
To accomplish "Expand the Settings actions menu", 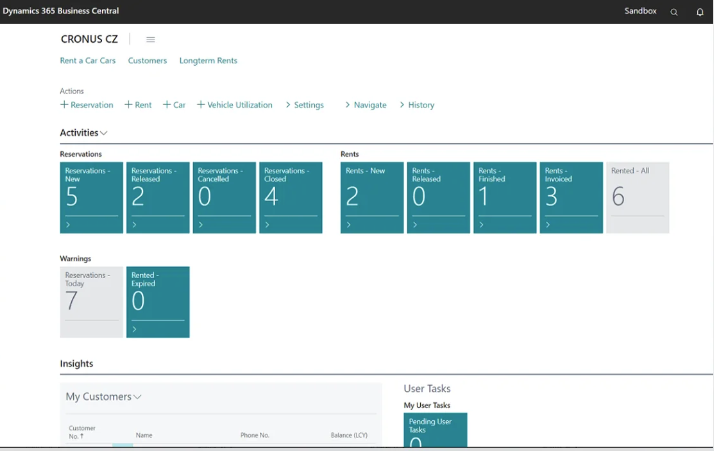I will tap(305, 105).
